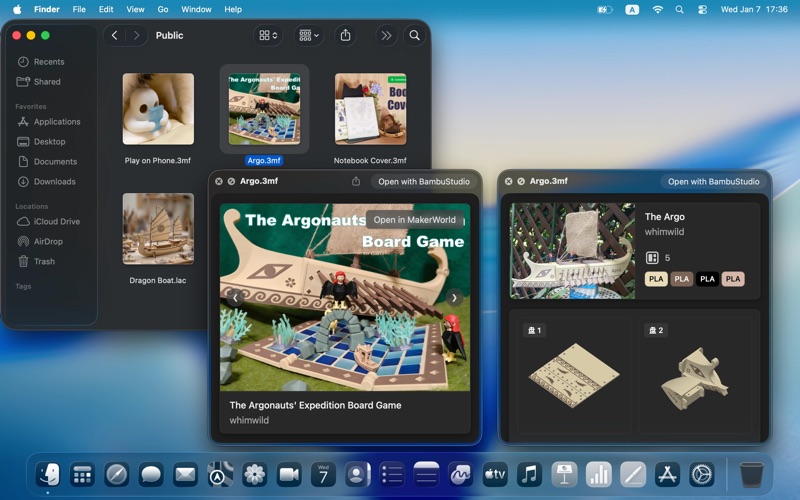Expand the Finder toolbar overflow chevrons
Viewport: 800px width, 500px height.
[x=386, y=35]
